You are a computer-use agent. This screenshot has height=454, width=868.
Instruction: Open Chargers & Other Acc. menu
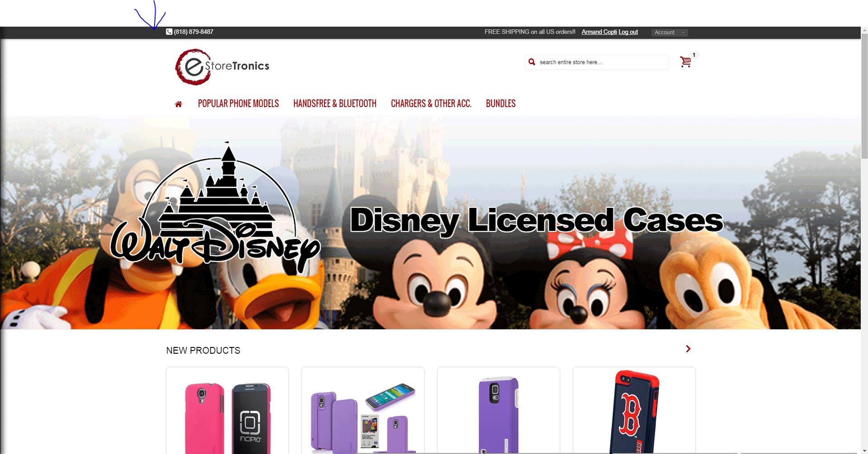click(431, 103)
